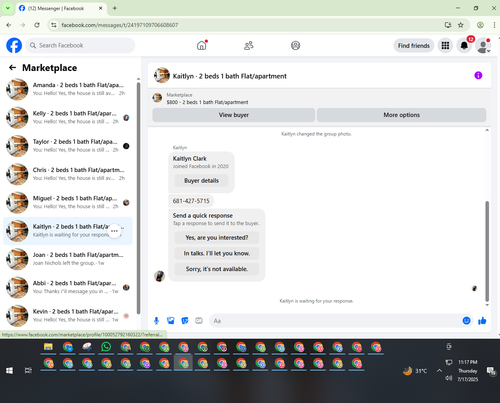Open Amanda's 2 beds 1 bath conversation

68,89
